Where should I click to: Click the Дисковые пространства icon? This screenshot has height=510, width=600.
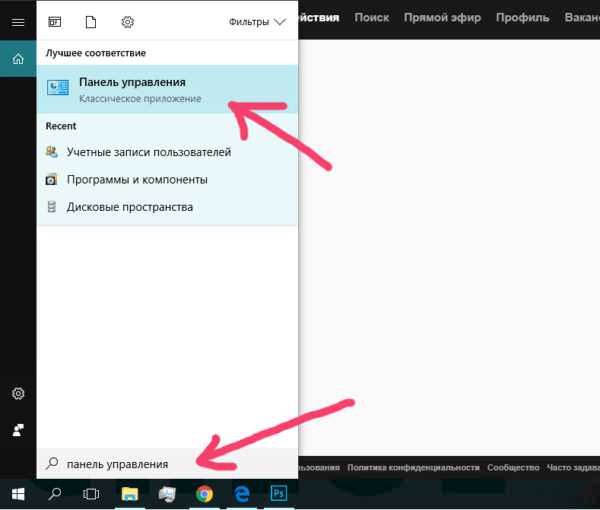pyautogui.click(x=52, y=207)
